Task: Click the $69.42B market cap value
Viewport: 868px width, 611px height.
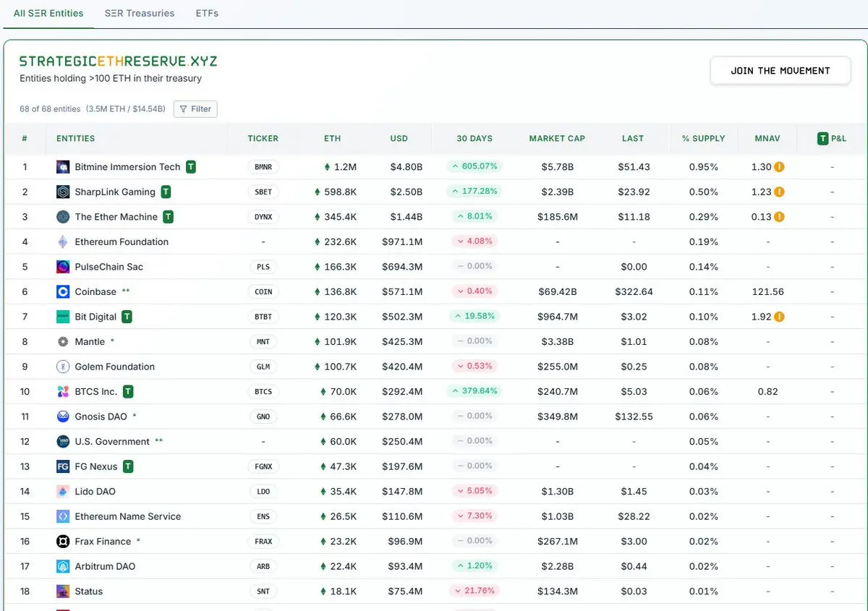Action: (x=557, y=292)
